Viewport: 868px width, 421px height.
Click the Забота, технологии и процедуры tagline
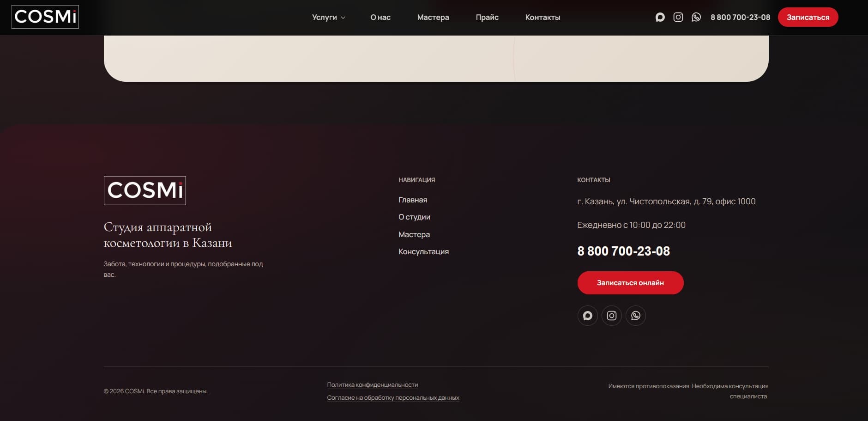pos(183,269)
